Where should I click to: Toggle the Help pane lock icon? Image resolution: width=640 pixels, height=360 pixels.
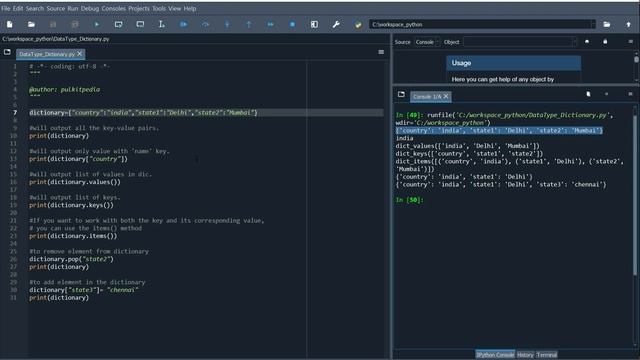[605, 42]
